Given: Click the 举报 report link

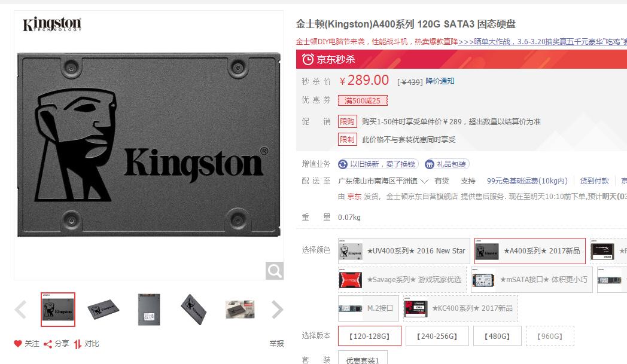Looking at the screenshot, I should coord(276,344).
